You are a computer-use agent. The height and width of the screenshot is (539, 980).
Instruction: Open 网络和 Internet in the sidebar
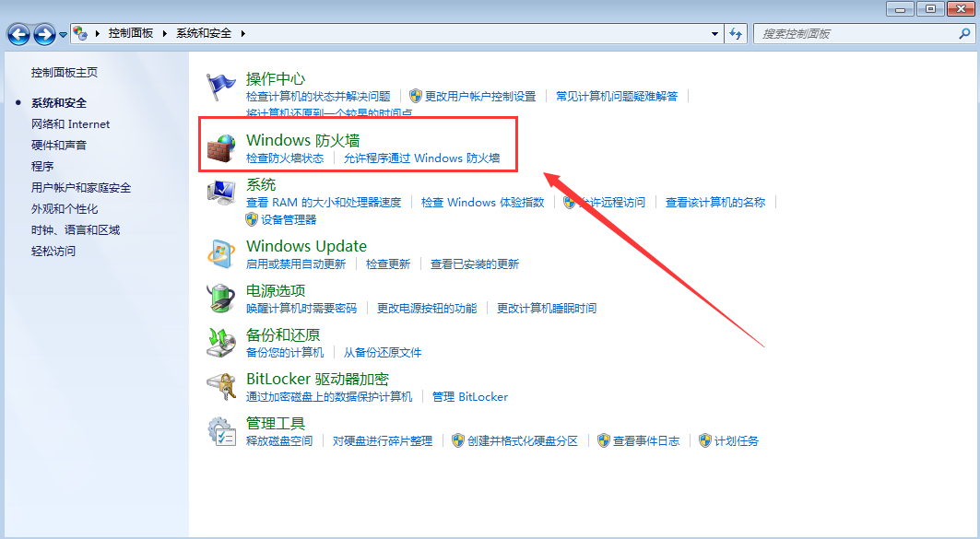click(x=71, y=124)
